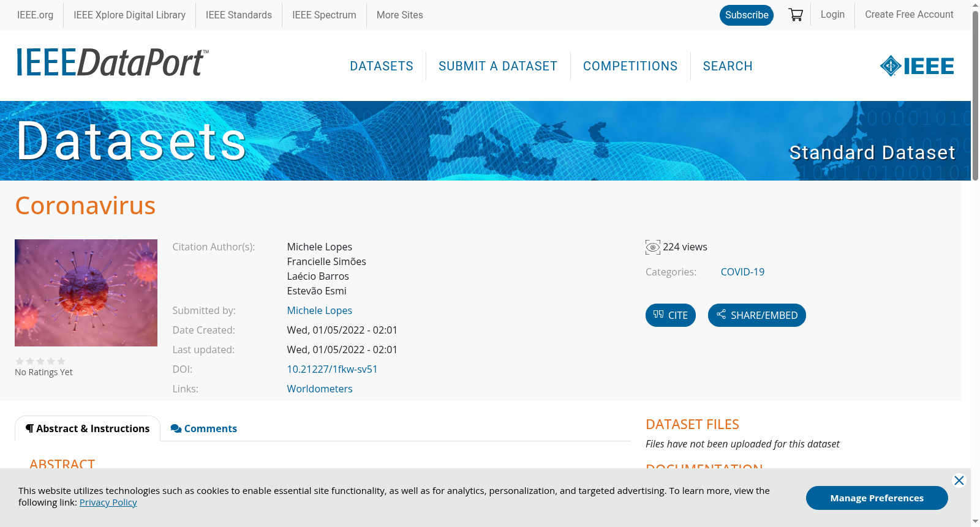Viewport: 980px width, 527px height.
Task: Open the IEEE Standards link
Action: pos(239,15)
